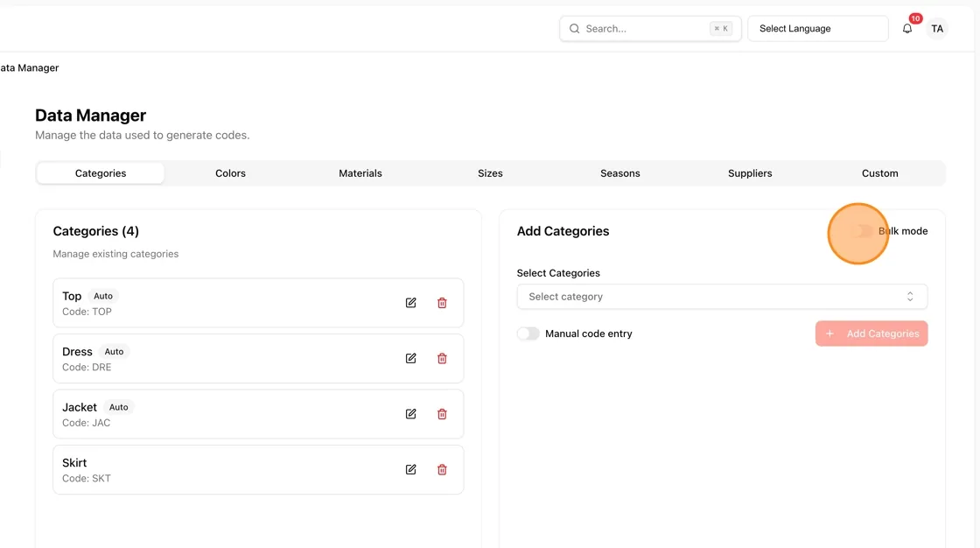Click the text Code: JAC

coord(87,423)
